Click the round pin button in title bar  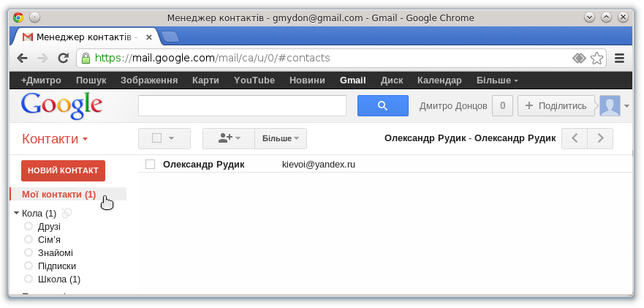point(35,18)
